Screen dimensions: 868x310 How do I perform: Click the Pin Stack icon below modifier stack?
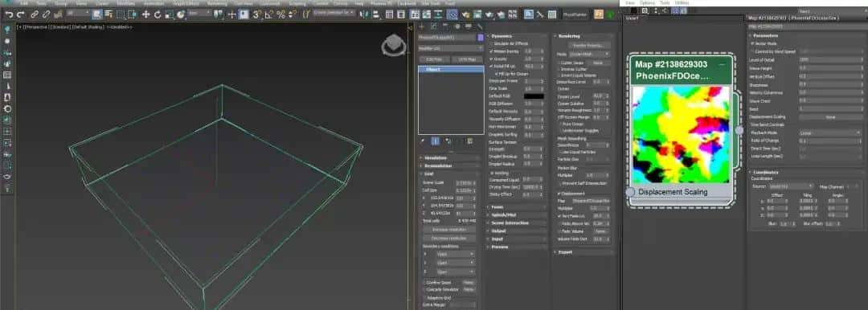click(x=423, y=141)
